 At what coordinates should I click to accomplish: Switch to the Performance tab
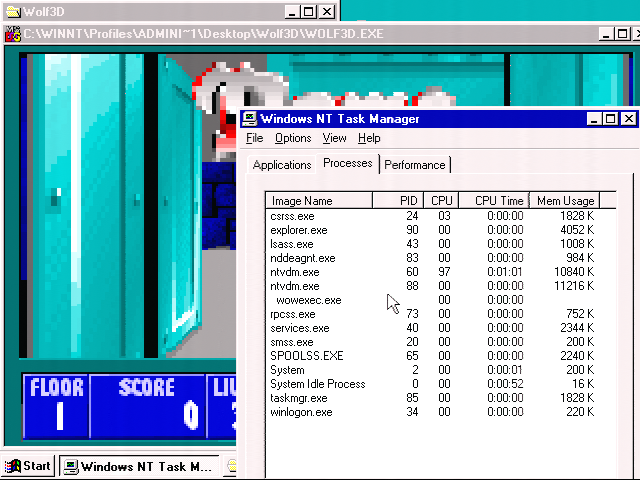click(415, 165)
